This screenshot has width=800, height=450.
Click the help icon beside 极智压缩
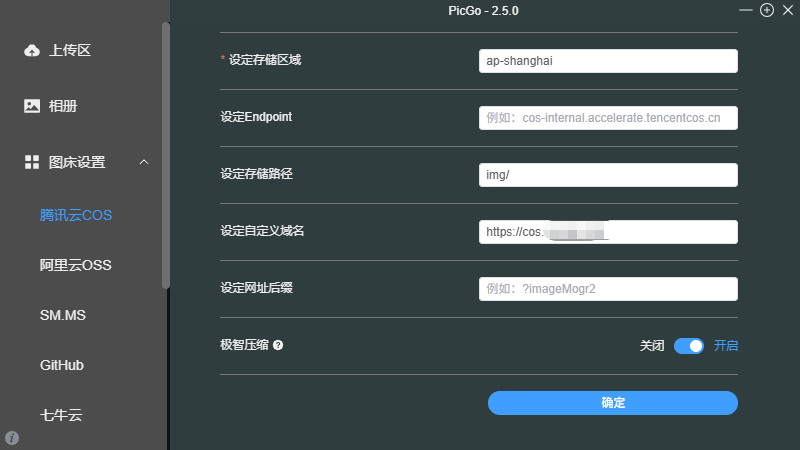click(x=278, y=345)
